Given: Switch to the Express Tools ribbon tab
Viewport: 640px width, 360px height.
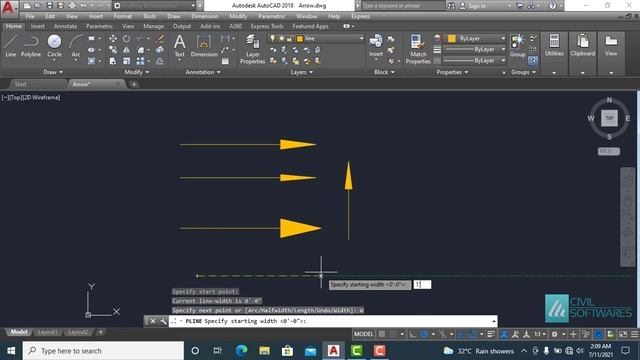Looking at the screenshot, I should pos(267,26).
